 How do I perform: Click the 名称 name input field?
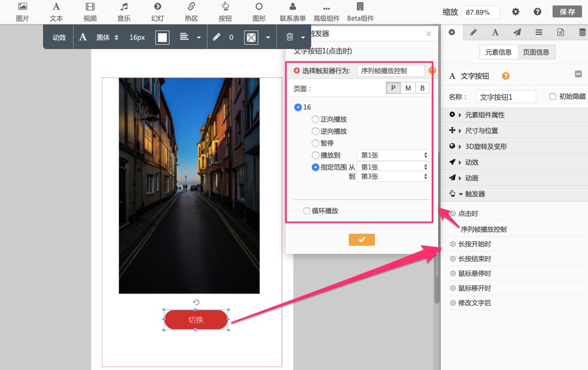tap(506, 97)
